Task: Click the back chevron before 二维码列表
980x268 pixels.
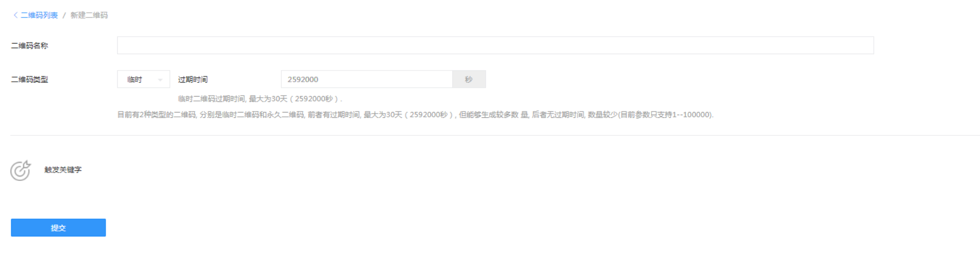Action: pos(15,15)
